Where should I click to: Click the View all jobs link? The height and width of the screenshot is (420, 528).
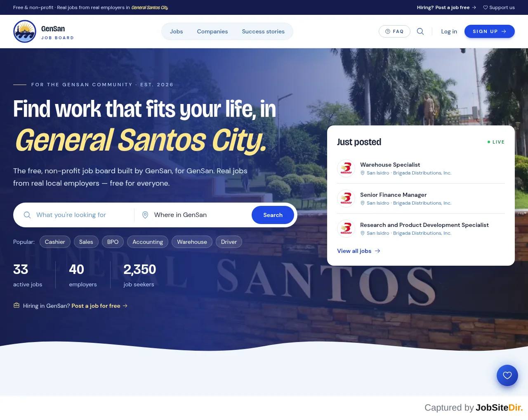[358, 251]
